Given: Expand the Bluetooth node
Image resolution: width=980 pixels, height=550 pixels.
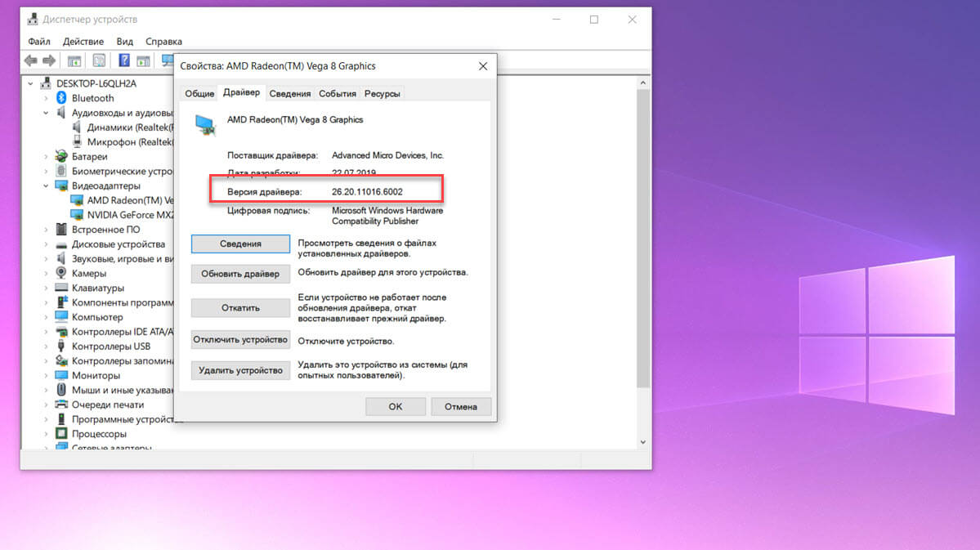Looking at the screenshot, I should pos(46,98).
